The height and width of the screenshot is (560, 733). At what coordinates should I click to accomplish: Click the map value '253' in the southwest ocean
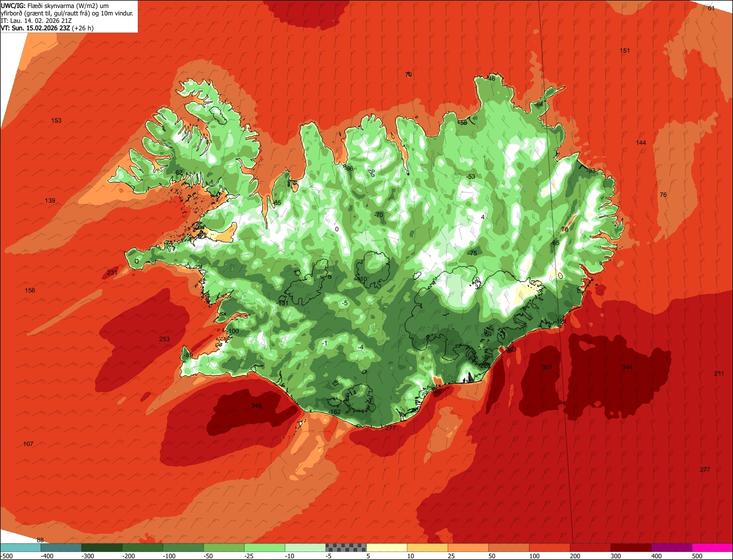164,339
